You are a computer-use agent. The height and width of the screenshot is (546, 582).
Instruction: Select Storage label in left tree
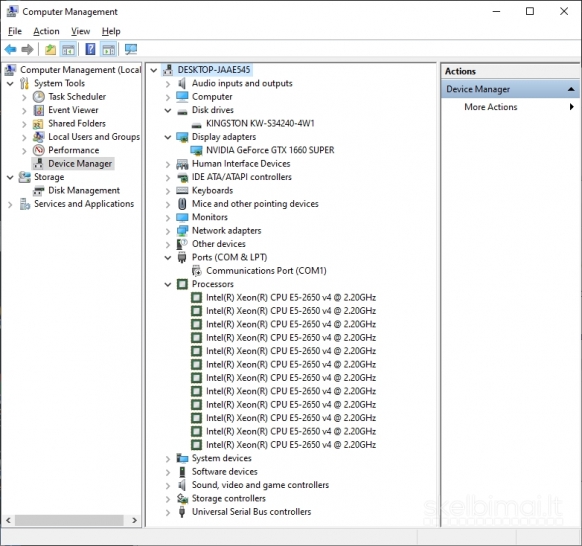click(x=49, y=177)
